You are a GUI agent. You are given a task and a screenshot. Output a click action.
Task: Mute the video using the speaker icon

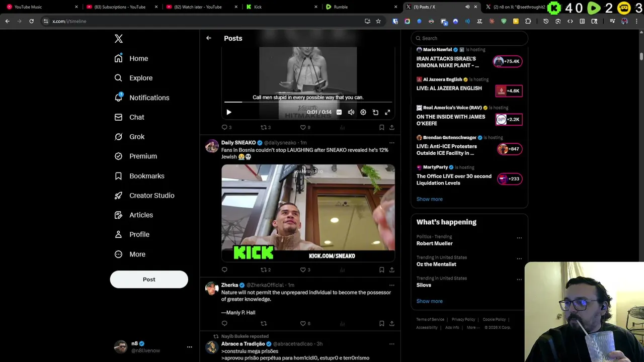(x=351, y=112)
